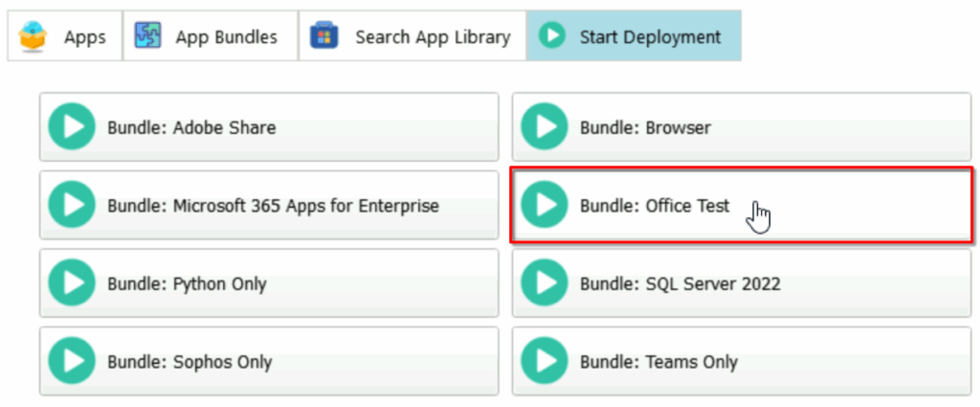Viewport: 980px width, 407px height.
Task: Deploy Bundle: Adobe Share
Action: (x=269, y=127)
